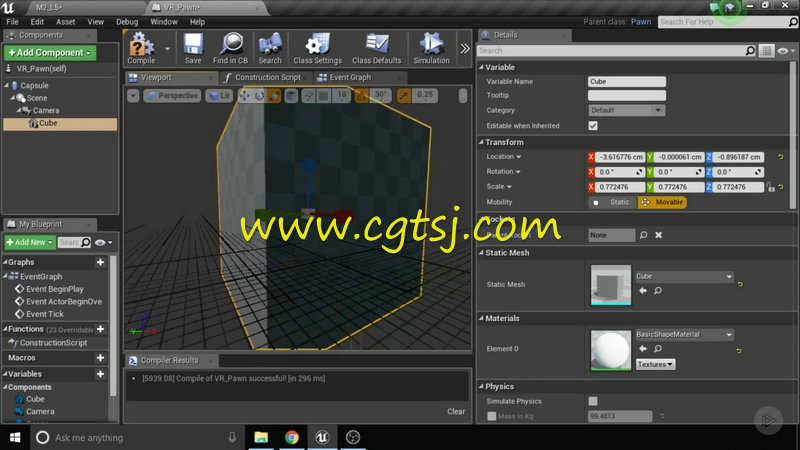The image size is (800, 450).
Task: Click Static Mesh Cube thumbnail
Action: tap(611, 285)
